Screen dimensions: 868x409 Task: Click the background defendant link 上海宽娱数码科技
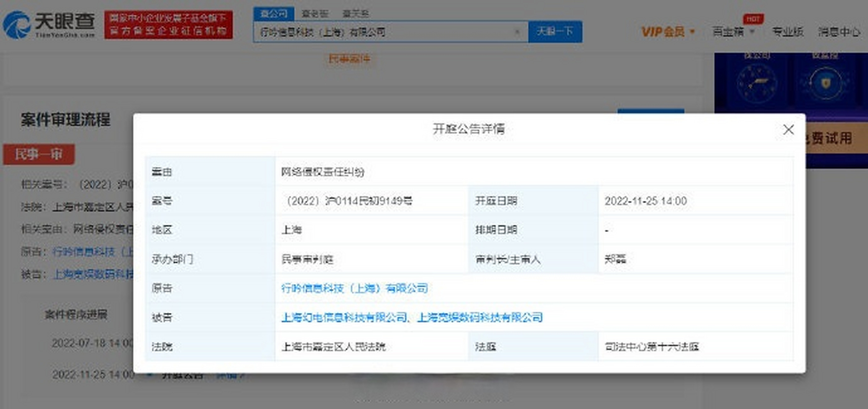[x=93, y=274]
